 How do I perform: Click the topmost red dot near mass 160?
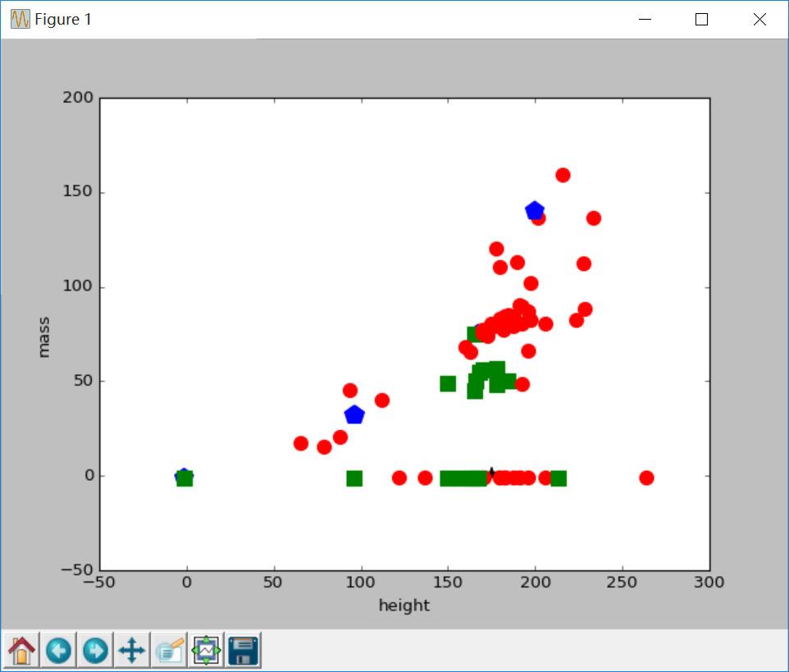click(x=563, y=175)
